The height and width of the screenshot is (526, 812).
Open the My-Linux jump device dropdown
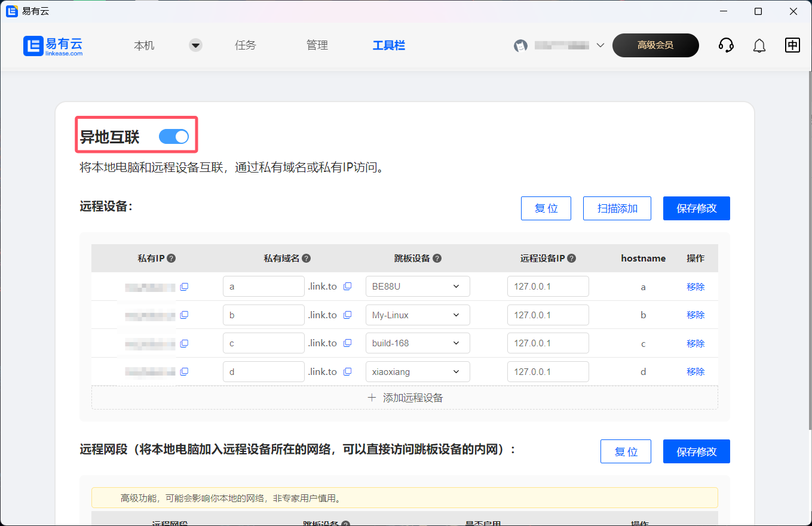pyautogui.click(x=418, y=315)
